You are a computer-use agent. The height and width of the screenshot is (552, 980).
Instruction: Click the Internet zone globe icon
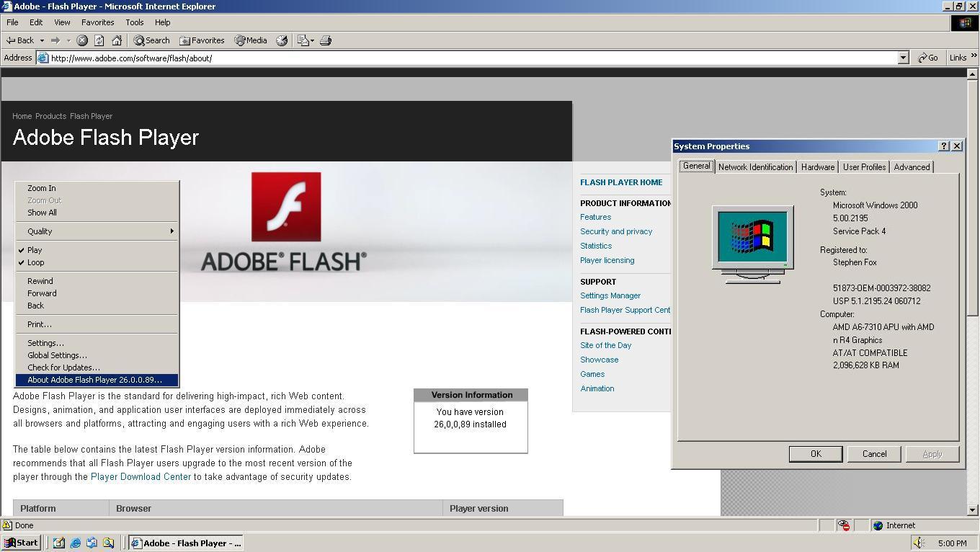coord(878,525)
